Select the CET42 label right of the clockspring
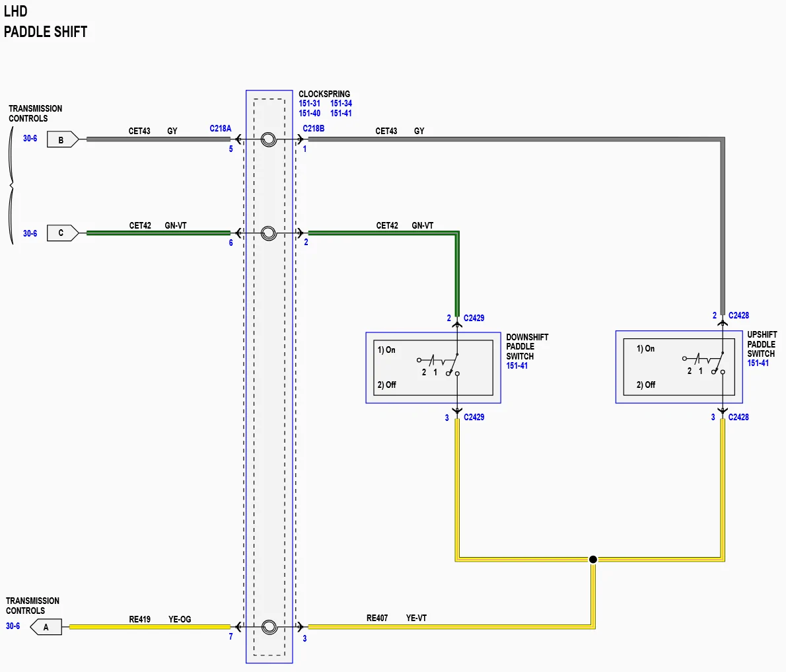 (387, 226)
